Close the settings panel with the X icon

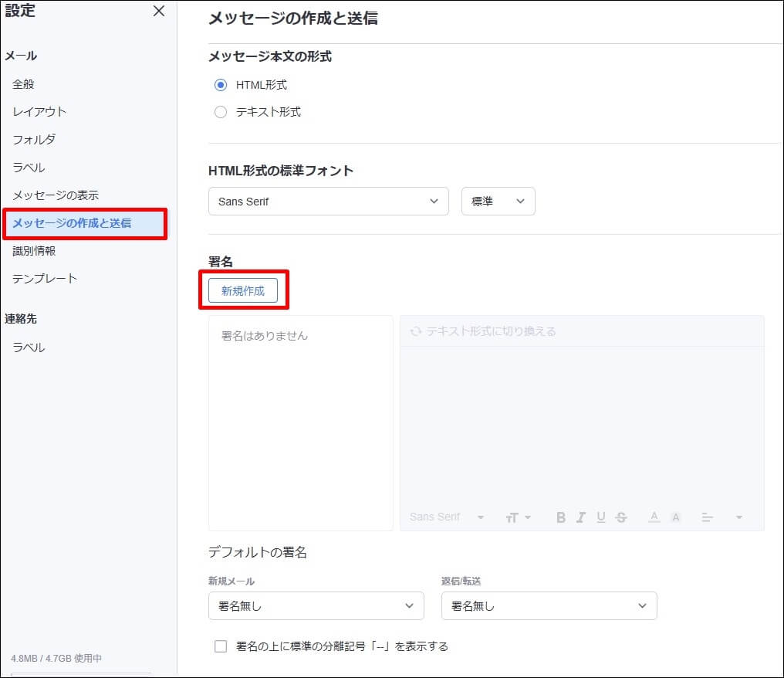coord(158,11)
